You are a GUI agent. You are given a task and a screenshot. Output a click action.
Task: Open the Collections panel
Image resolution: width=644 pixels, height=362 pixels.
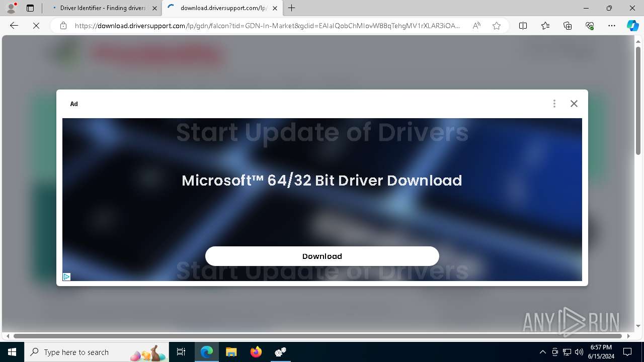[x=568, y=26]
